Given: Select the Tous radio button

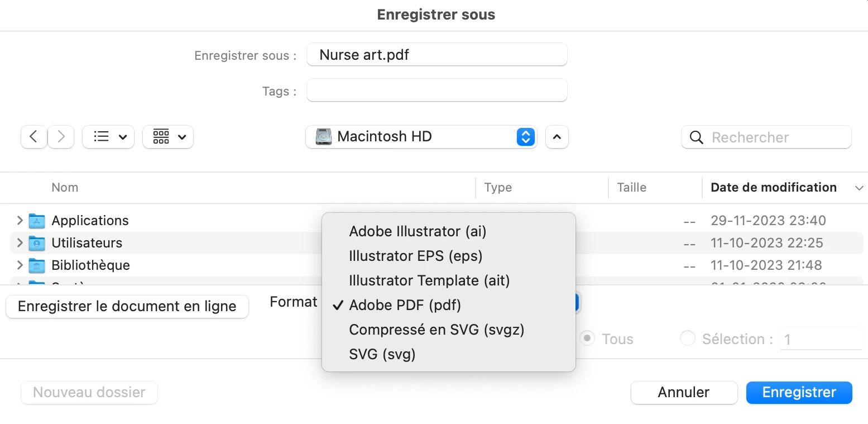Looking at the screenshot, I should coord(587,339).
